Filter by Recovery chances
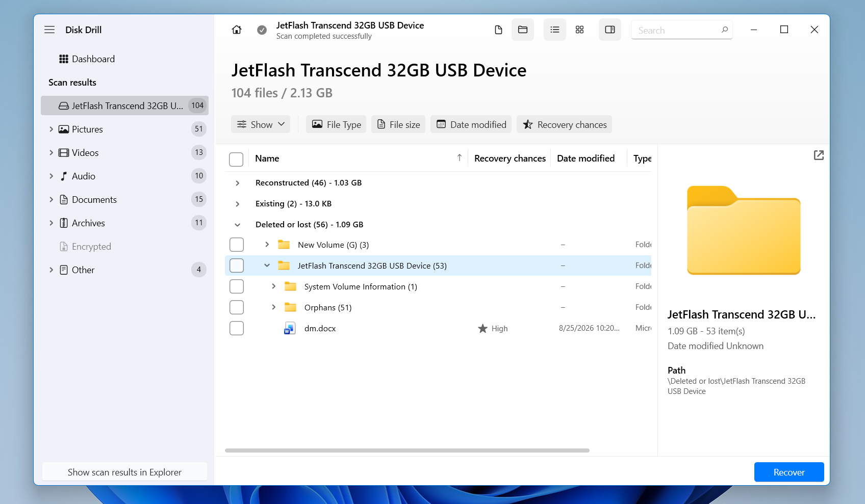Screen dimensions: 865x504 564,124
